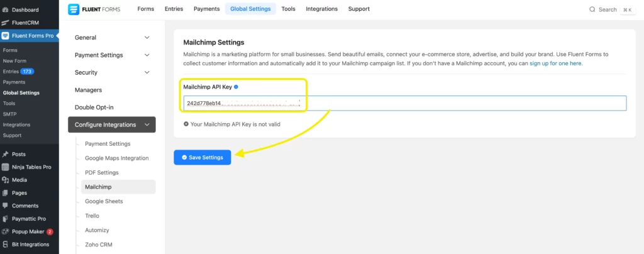The image size is (644, 254).
Task: Open the Integrations top tab
Action: point(321,9)
